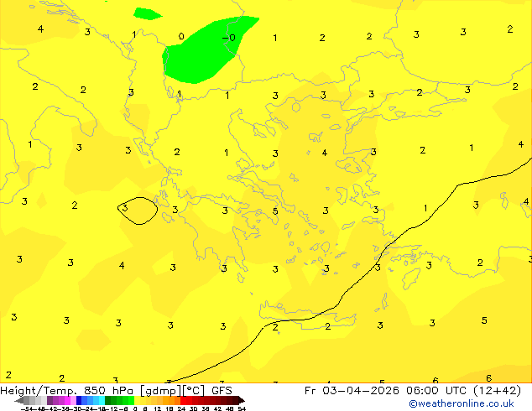The image size is (532, 411).
Task: Click the map title 'Height/Temp. 850 hPa [gdmp][°C] GFS'
Action: pyautogui.click(x=116, y=391)
